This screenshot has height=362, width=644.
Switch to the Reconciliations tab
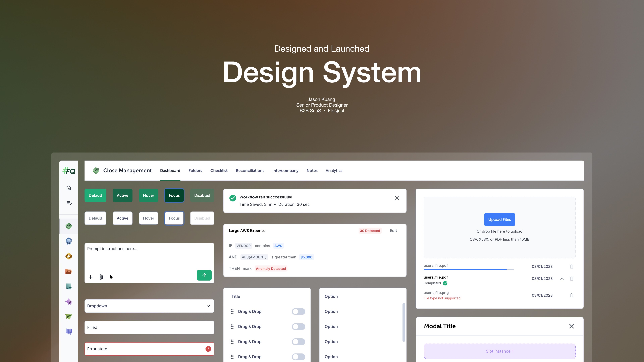coord(250,171)
